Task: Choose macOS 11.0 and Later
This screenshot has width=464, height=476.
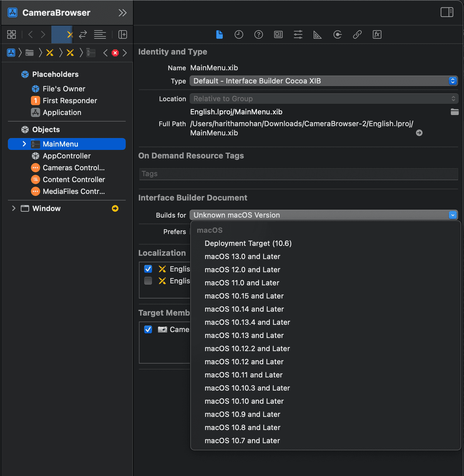Action: coord(326,283)
